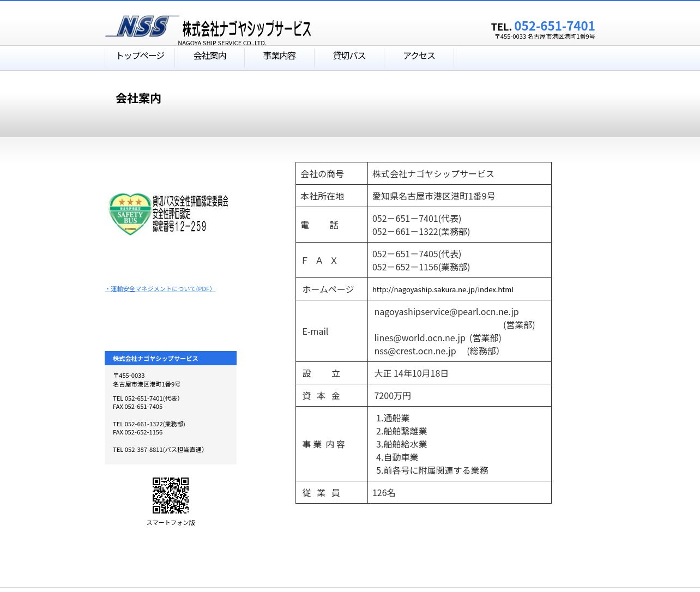Viewport: 700px width, 592px height.
Task: Select the email lines@world.ocn.ne.jp
Action: pos(420,338)
